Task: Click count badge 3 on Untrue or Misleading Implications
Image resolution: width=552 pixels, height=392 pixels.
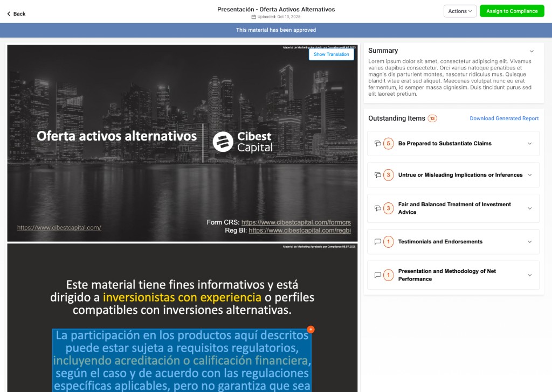Action: [x=388, y=175]
